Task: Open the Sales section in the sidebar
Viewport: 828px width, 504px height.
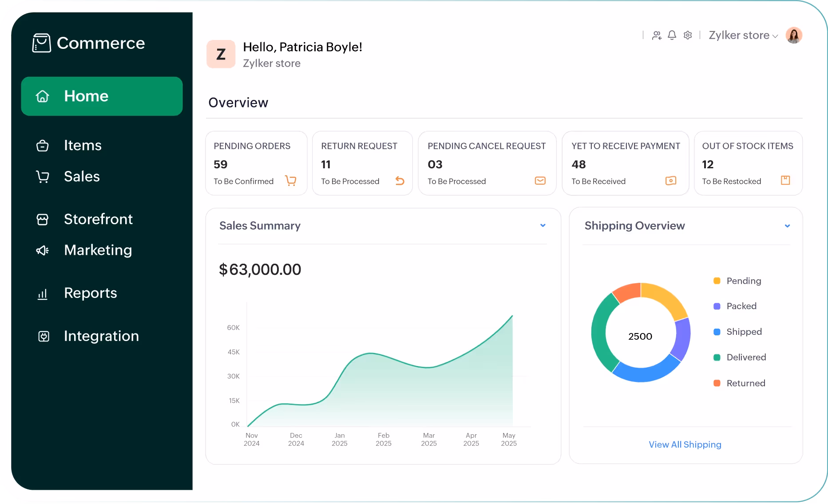Action: [82, 176]
